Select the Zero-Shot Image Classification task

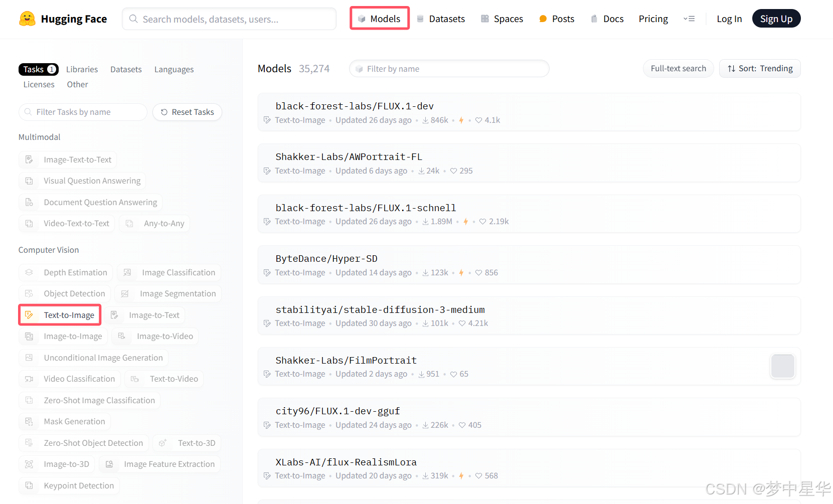tap(89, 400)
